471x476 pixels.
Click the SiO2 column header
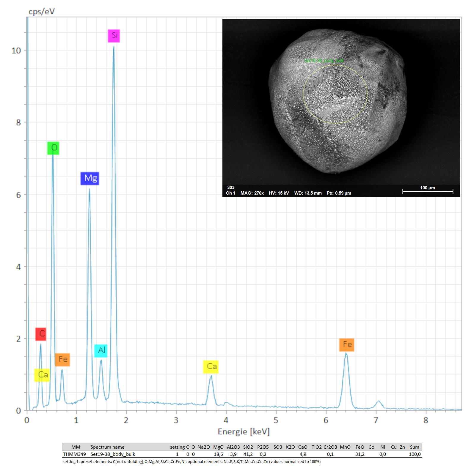click(248, 447)
